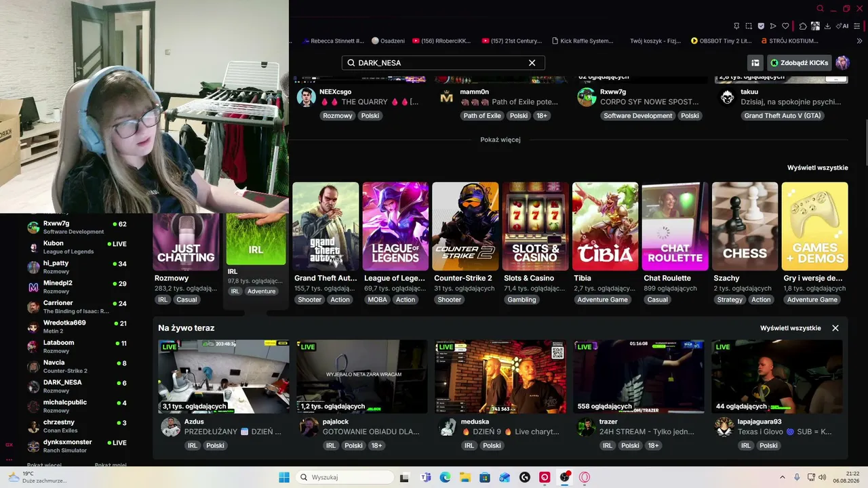
Task: Select the Path of Exile tag under mamm0n
Action: coord(482,116)
